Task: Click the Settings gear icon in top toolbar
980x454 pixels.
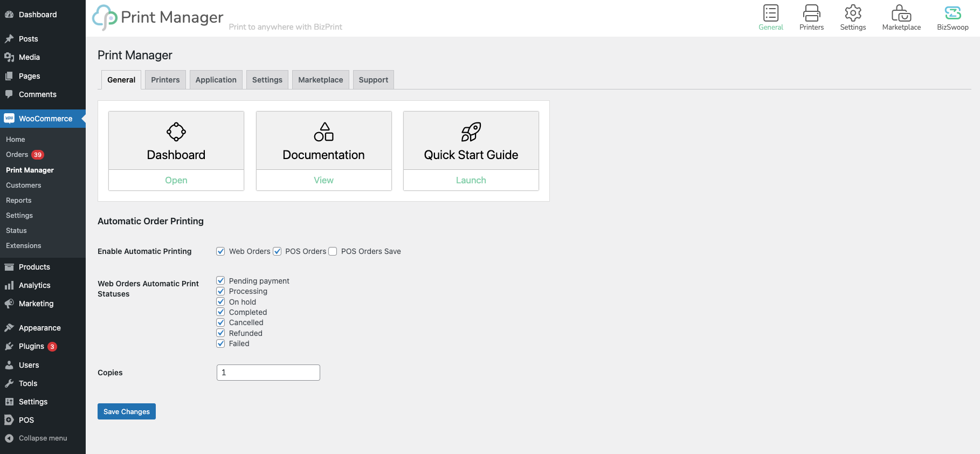Action: (x=853, y=13)
